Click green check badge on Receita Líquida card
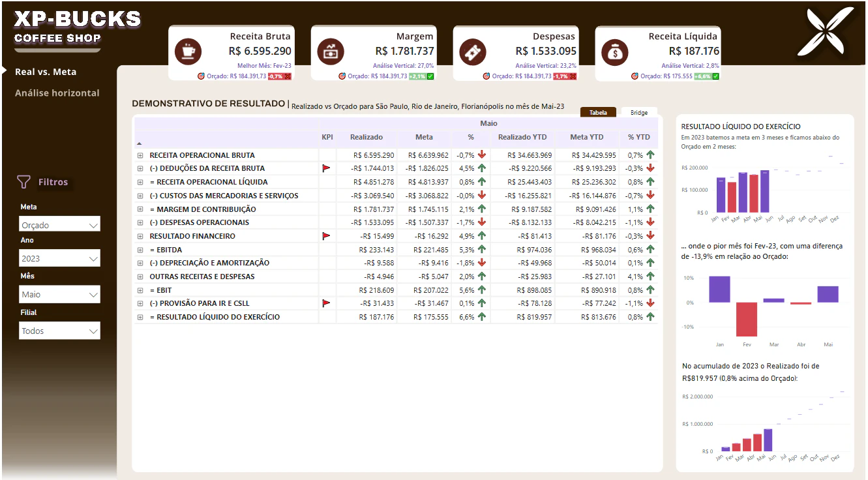 click(716, 76)
